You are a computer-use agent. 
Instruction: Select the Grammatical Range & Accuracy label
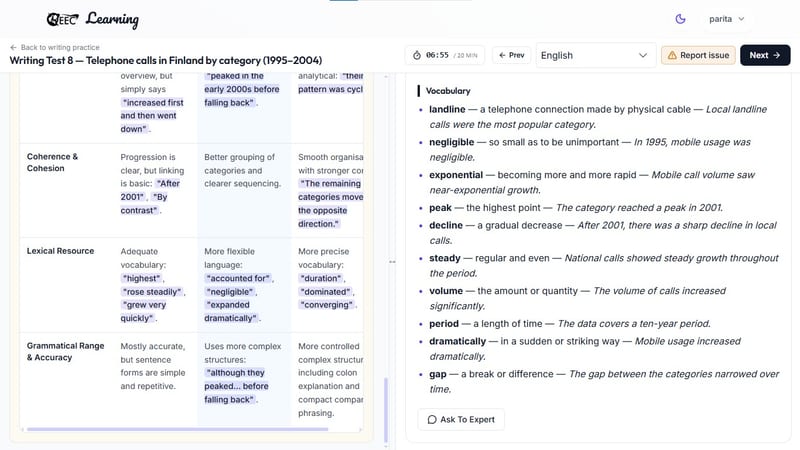pyautogui.click(x=65, y=352)
